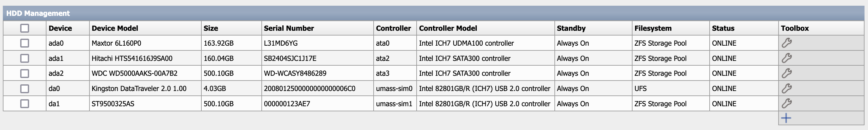Image resolution: width=868 pixels, height=130 pixels.
Task: Click the Serial Number column header
Action: 289,28
